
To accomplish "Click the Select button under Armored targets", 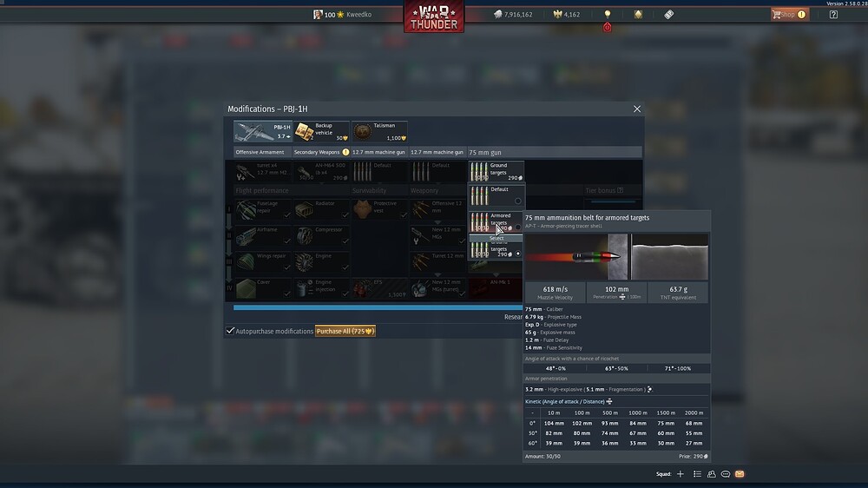I will click(496, 238).
